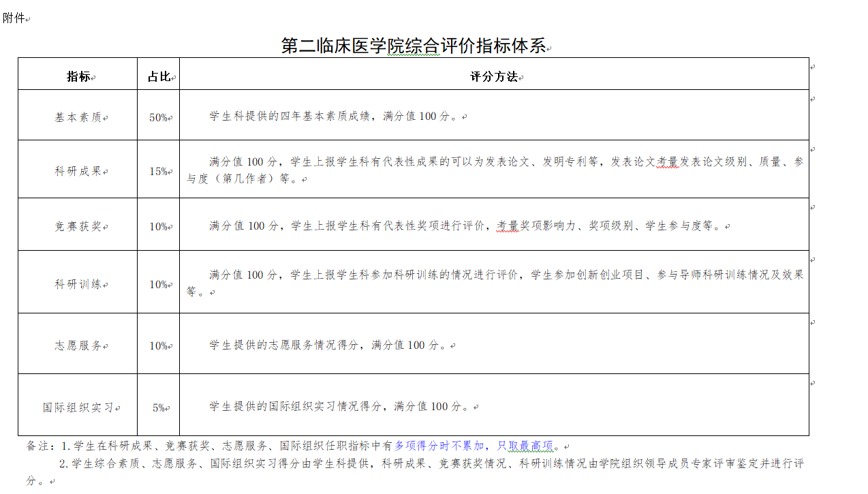Click the red-underlined 考量 in the 竞赛获奖 row
The height and width of the screenshot is (494, 868).
coord(508,226)
